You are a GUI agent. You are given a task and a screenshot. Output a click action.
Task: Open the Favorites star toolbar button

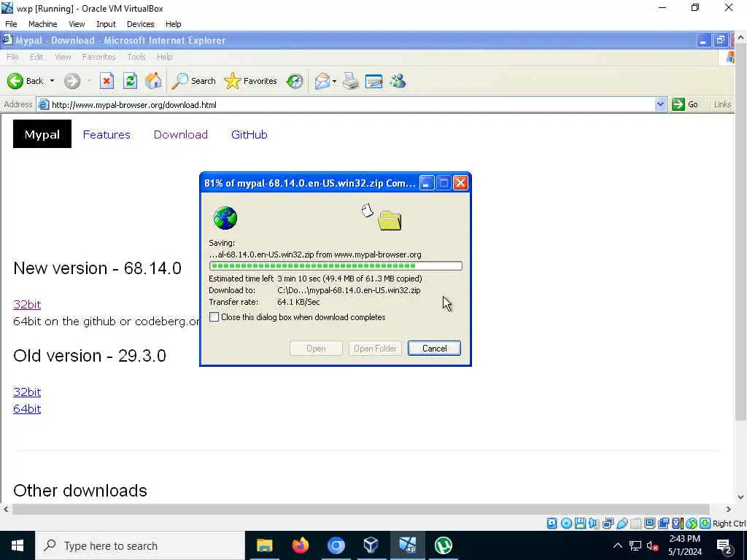pyautogui.click(x=251, y=81)
